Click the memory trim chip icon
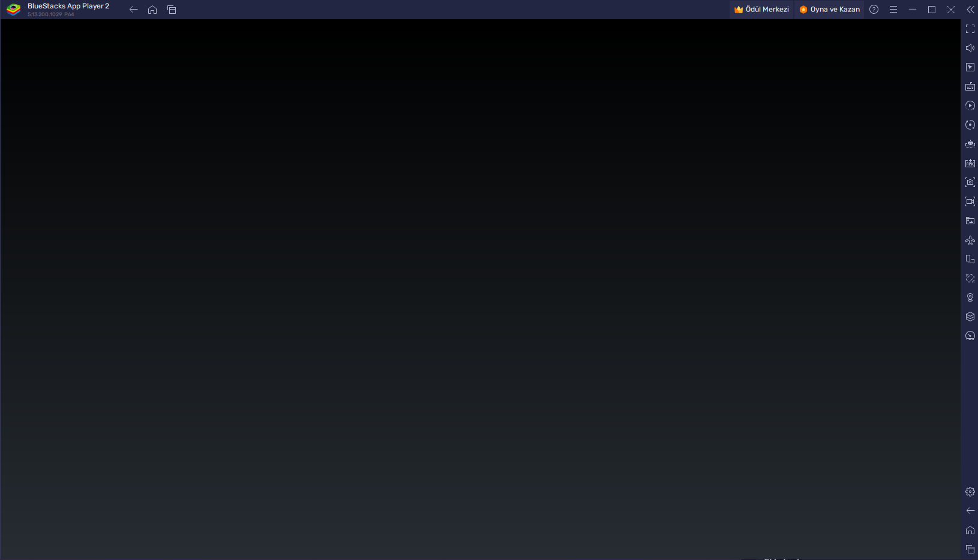Screen dimensions: 978x560 click(x=970, y=144)
